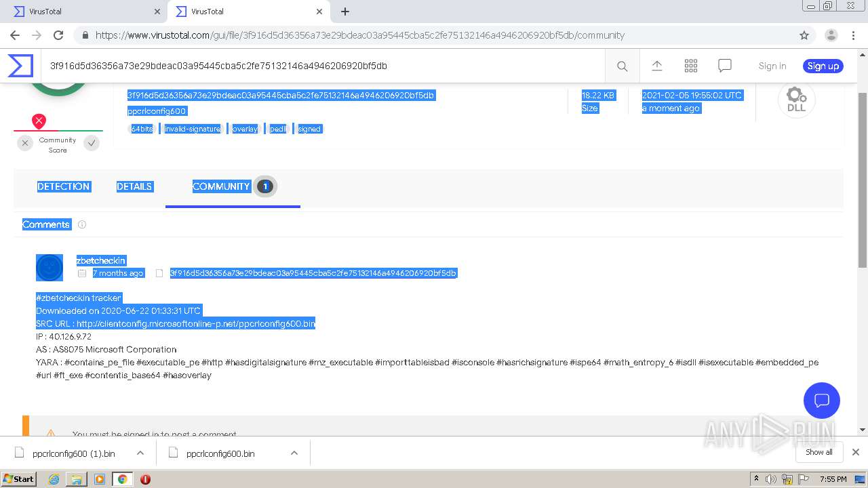Expand options for ppcrlconfig600 (1).bin download

pyautogui.click(x=140, y=453)
